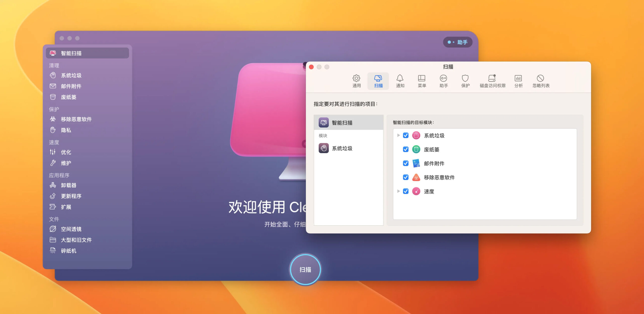Switch to the 通用 settings tab
Screen dimensions: 644x314
(356, 80)
